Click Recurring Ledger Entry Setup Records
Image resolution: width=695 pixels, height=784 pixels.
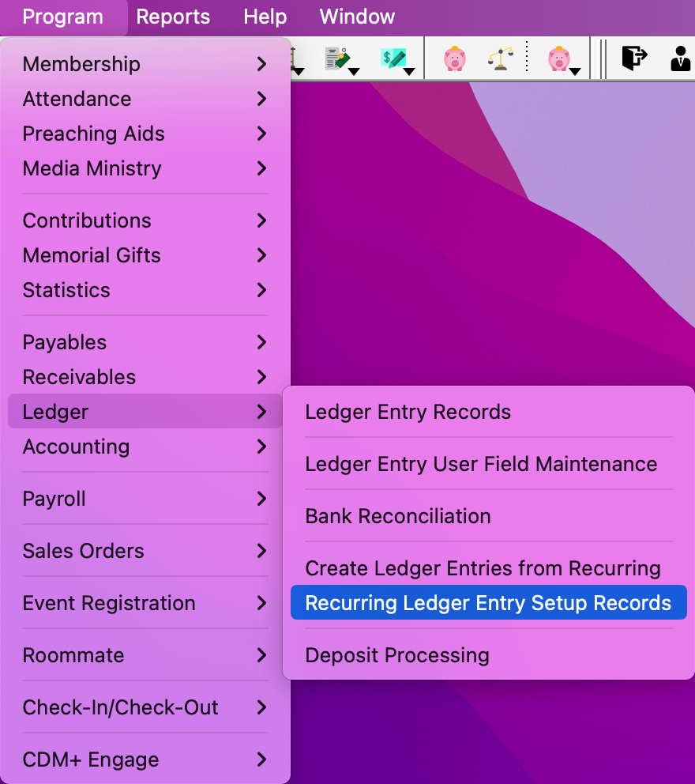pos(489,602)
